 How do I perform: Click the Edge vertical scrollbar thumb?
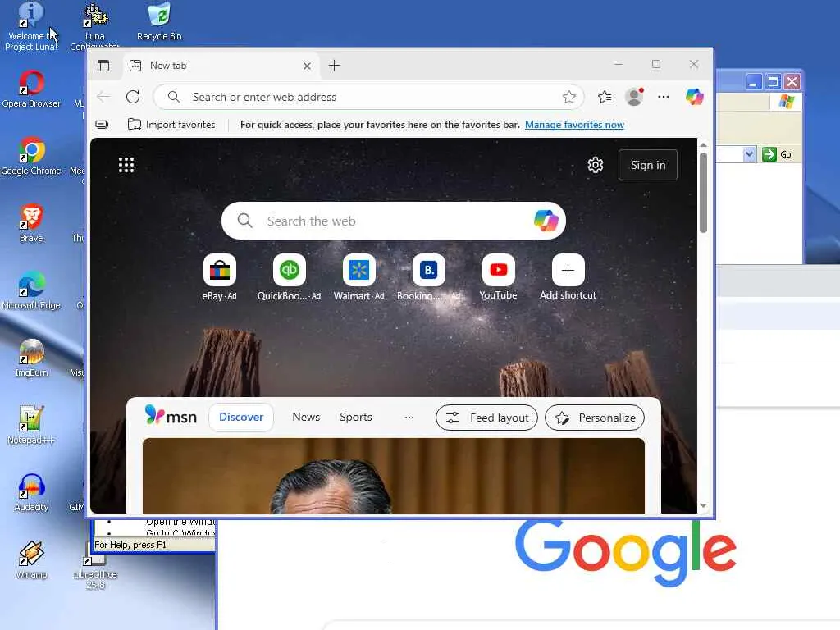(703, 193)
